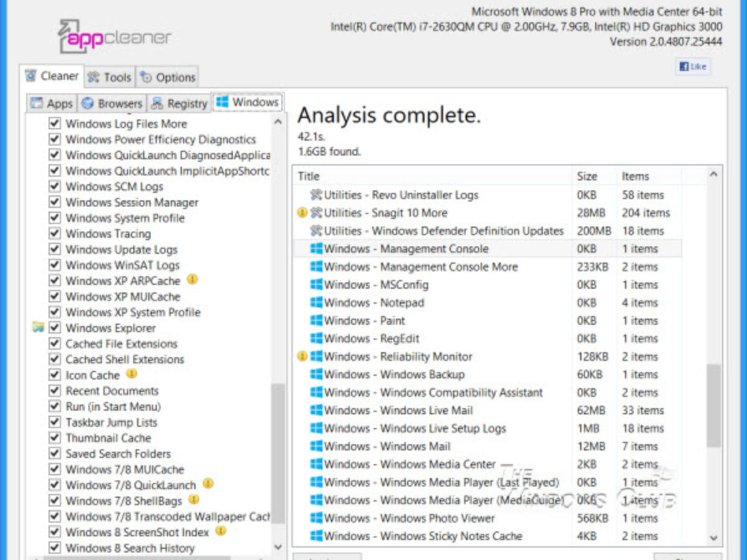Click the left tree scrollbar thumb

tap(278, 454)
